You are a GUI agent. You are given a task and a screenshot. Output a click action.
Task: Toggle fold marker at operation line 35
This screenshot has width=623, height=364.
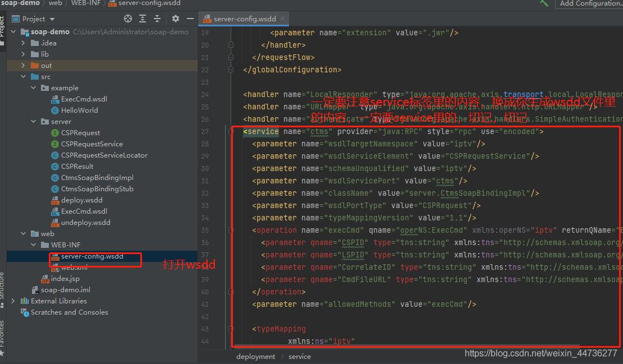click(231, 231)
